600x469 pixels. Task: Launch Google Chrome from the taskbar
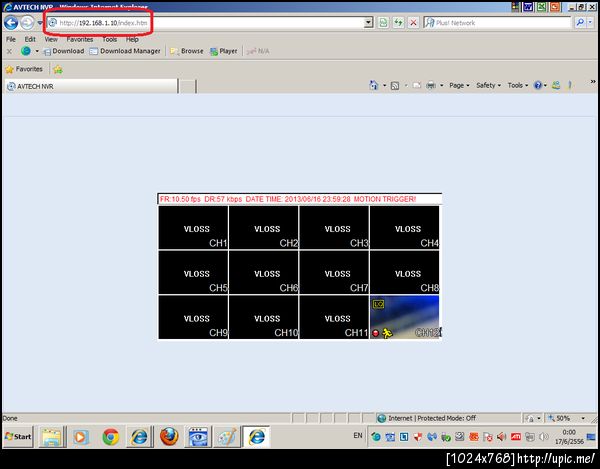coord(111,437)
